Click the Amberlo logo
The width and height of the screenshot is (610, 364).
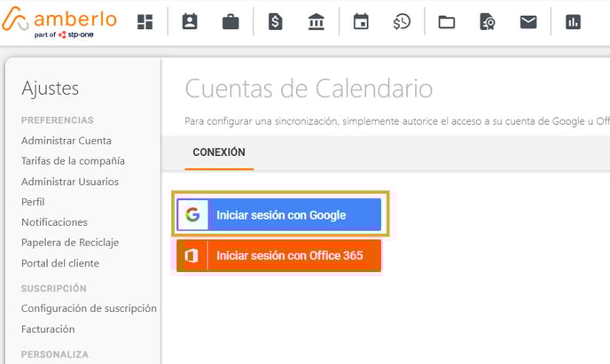[59, 22]
